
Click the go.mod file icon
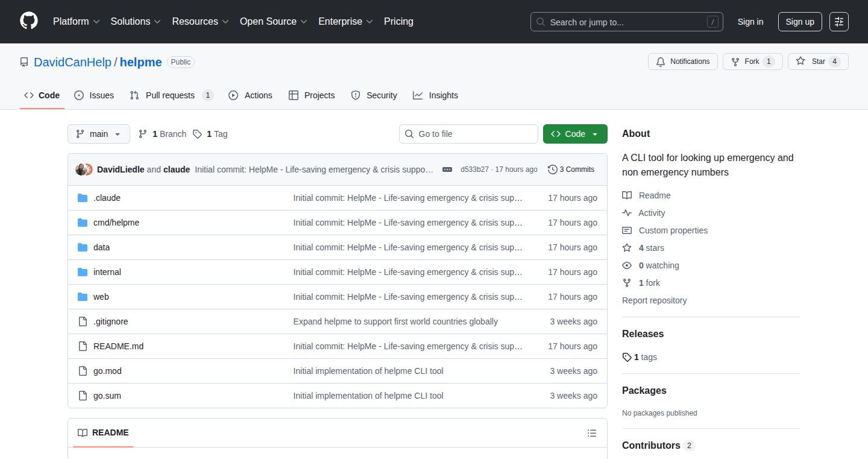[x=83, y=371]
